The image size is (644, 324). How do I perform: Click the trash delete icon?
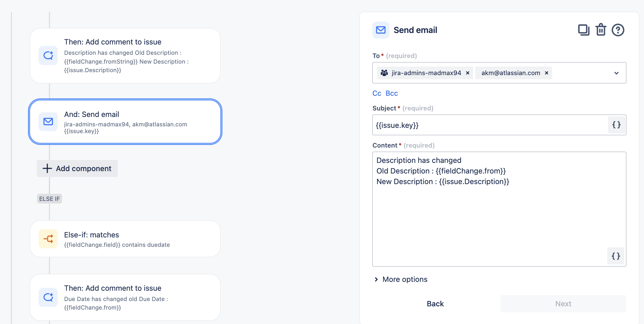coord(601,30)
